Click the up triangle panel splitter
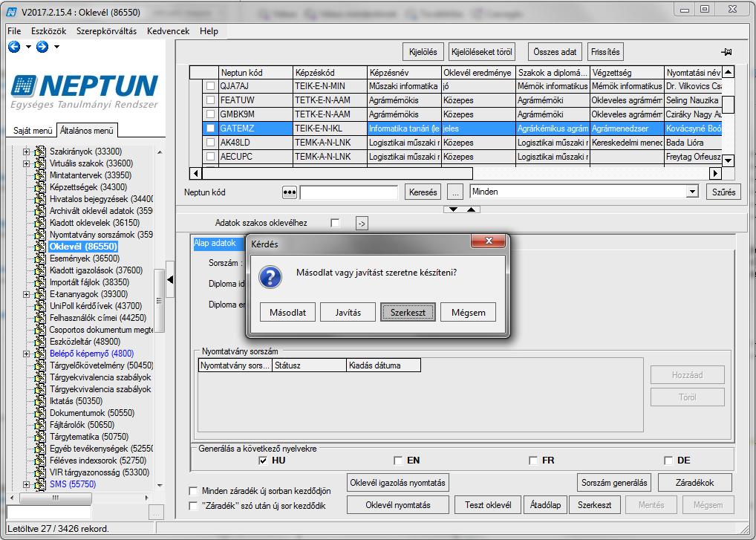756x540 pixels. click(471, 209)
